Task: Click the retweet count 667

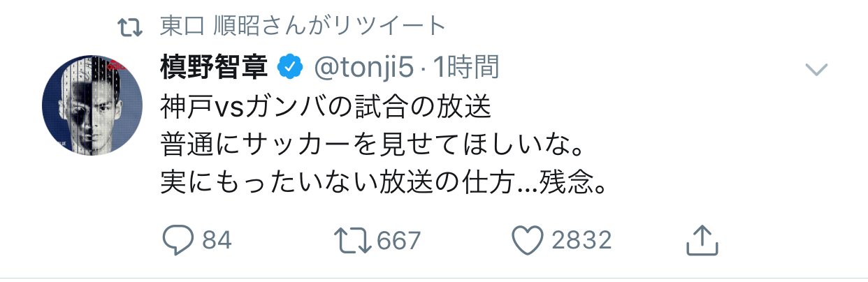Action: coord(399,241)
